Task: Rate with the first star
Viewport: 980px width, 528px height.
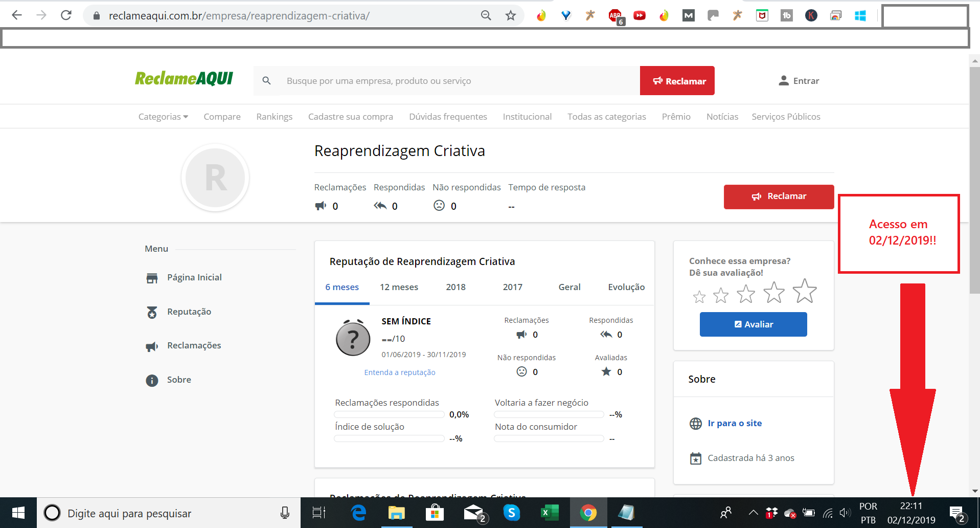Action: pos(699,296)
